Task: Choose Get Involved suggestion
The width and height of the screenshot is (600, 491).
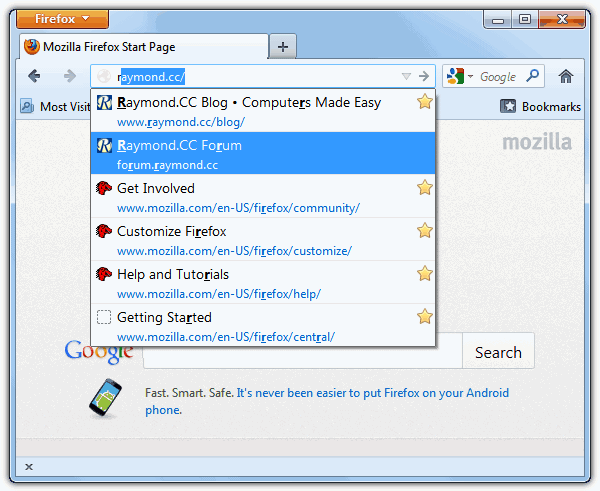Action: 263,196
